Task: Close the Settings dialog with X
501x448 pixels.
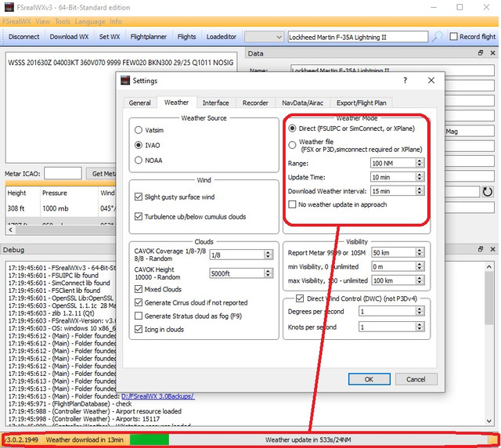Action: [431, 80]
